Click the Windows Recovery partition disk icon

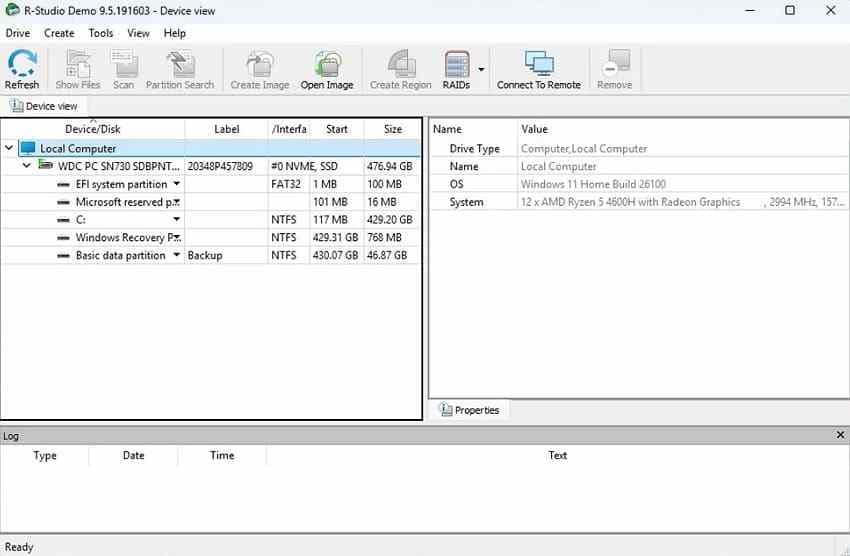[63, 237]
